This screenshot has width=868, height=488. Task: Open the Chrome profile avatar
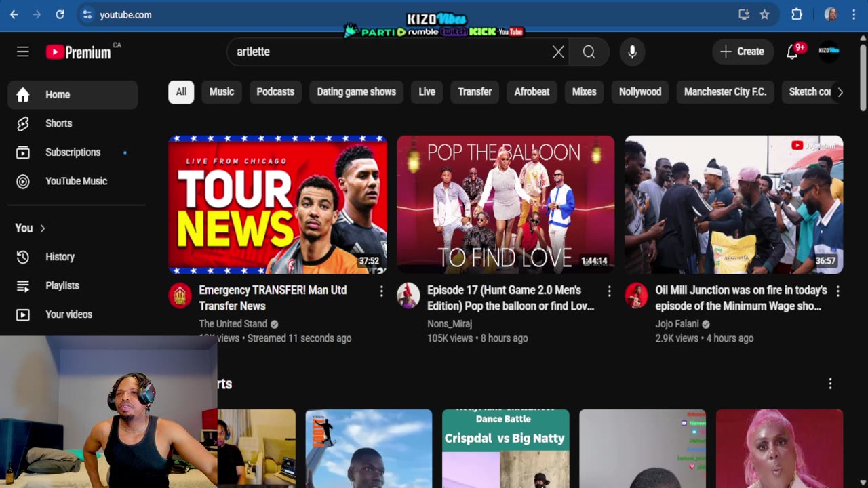(831, 14)
